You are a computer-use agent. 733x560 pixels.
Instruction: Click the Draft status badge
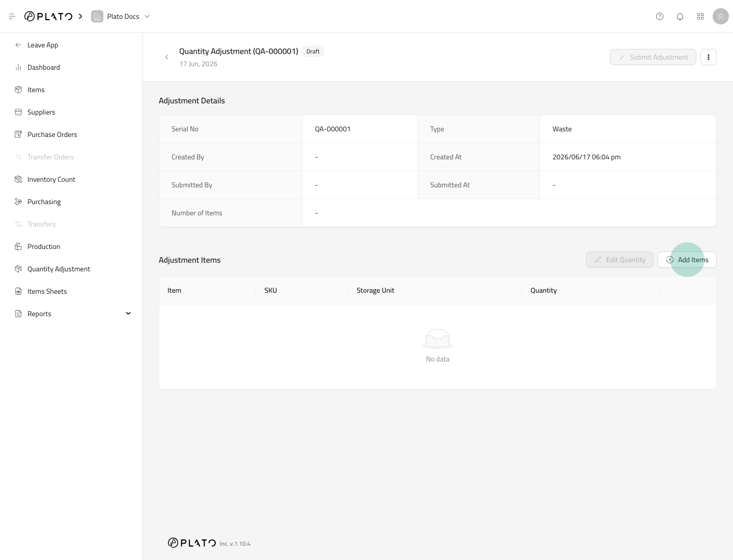pos(313,51)
